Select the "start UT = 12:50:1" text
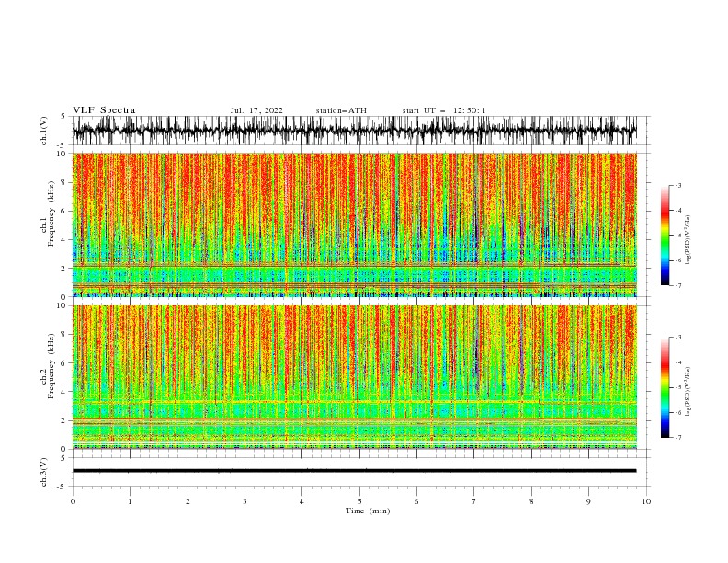Screen dimensions: 728x563 (444, 110)
